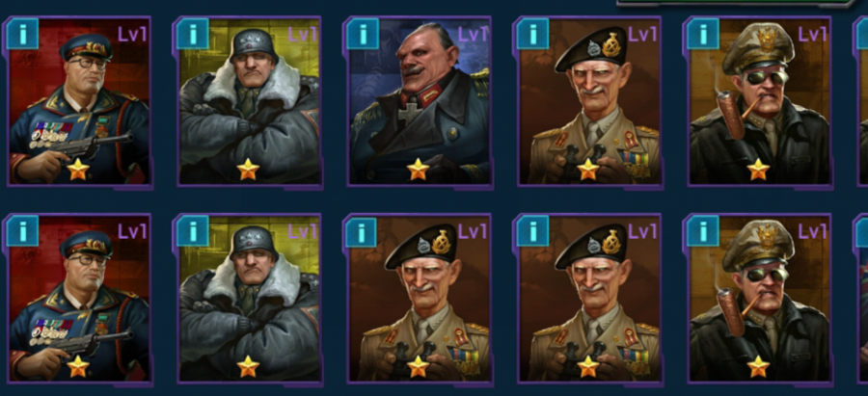Open info for top-row corncob pipe general
Screen dimensions: 868x396
pyautogui.click(x=702, y=34)
